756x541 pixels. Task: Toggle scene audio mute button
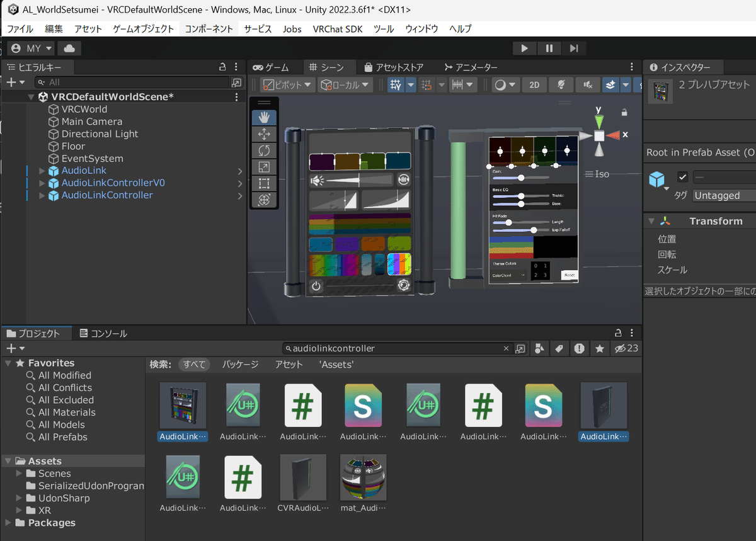pos(587,85)
